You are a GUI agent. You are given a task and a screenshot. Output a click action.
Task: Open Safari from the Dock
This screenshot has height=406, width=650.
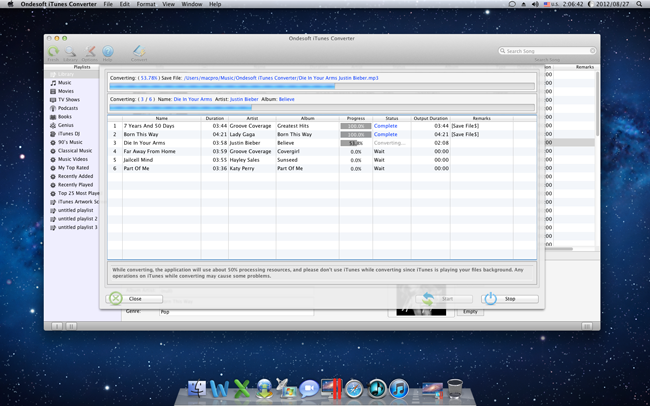(x=353, y=389)
